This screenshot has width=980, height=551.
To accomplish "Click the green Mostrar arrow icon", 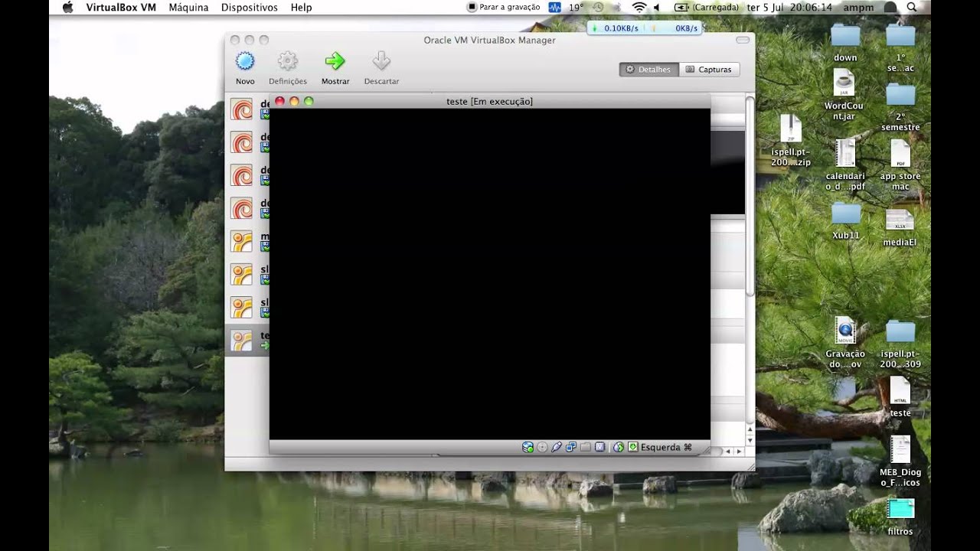I will [x=335, y=61].
